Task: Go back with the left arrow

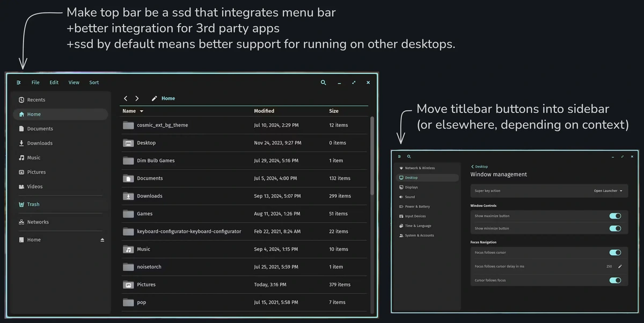Action: click(x=126, y=98)
